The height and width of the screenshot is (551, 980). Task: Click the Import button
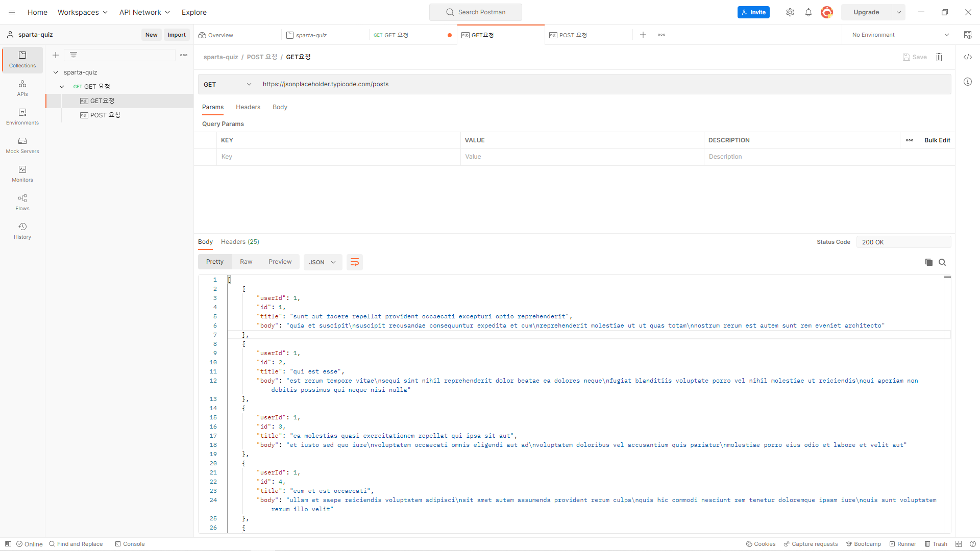pyautogui.click(x=177, y=35)
